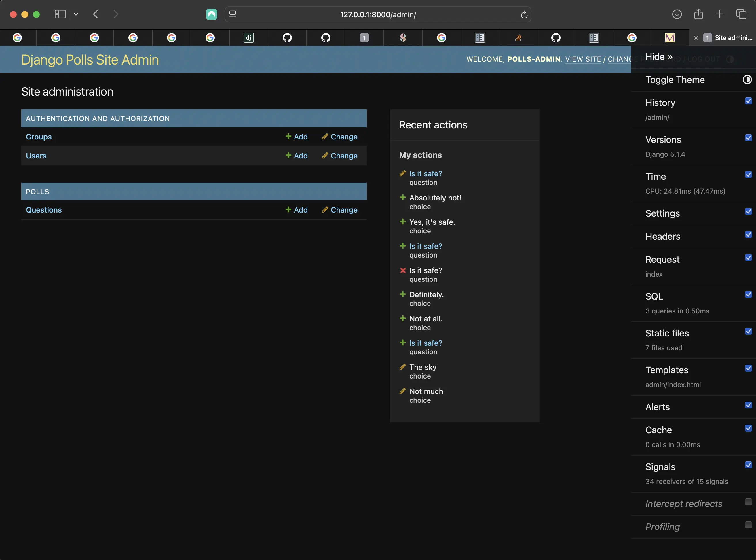This screenshot has width=756, height=560.
Task: Click Change for Users
Action: [339, 156]
